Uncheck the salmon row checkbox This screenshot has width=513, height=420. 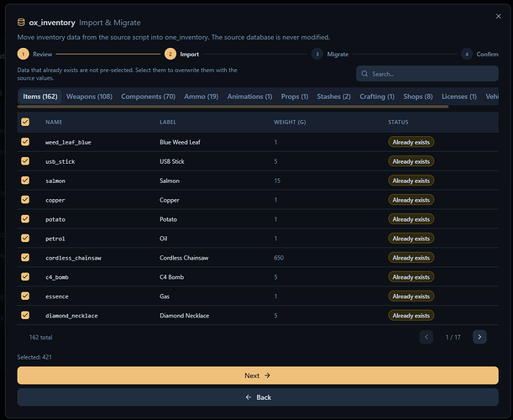(25, 181)
